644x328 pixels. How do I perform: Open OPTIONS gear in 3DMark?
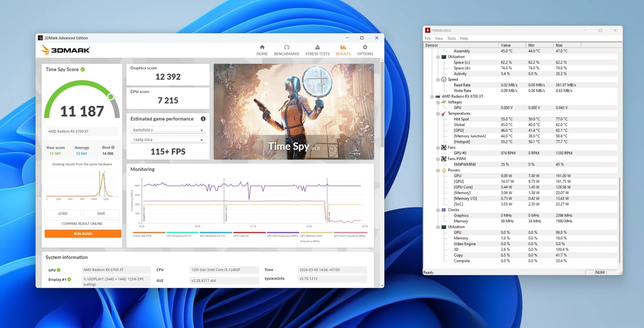point(365,47)
